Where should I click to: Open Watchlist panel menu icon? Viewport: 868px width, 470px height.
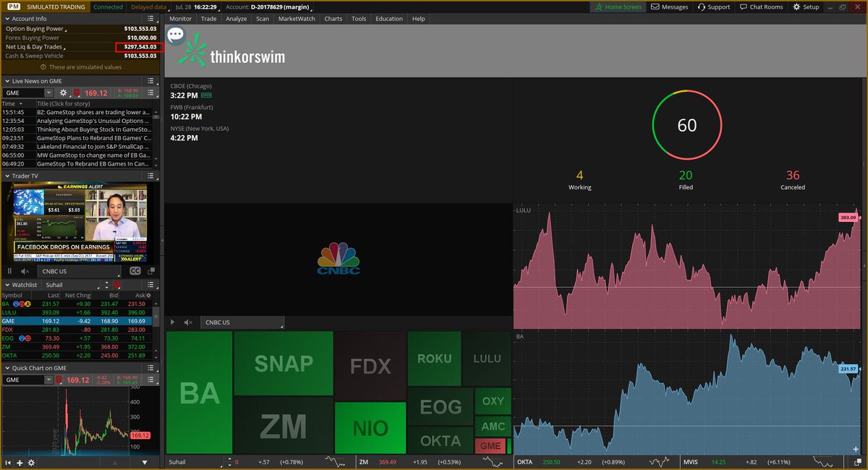(150, 285)
